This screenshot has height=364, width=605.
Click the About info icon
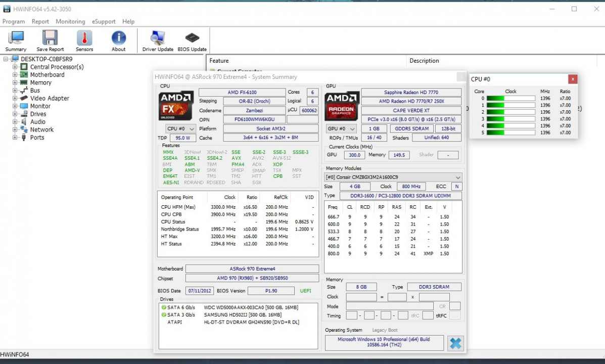(118, 41)
